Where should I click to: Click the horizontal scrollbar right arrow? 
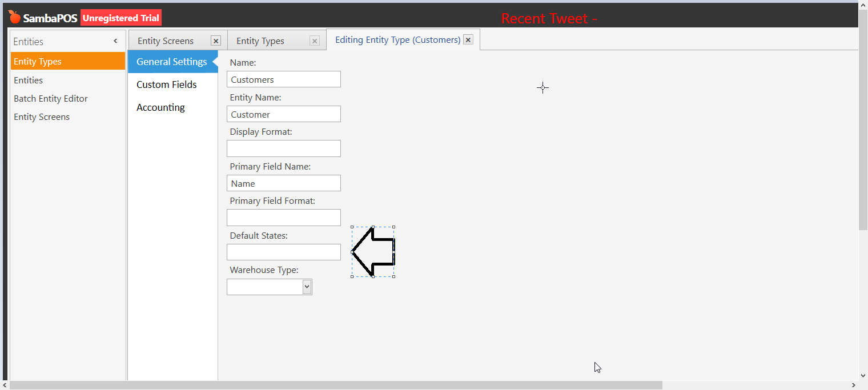[x=854, y=385]
